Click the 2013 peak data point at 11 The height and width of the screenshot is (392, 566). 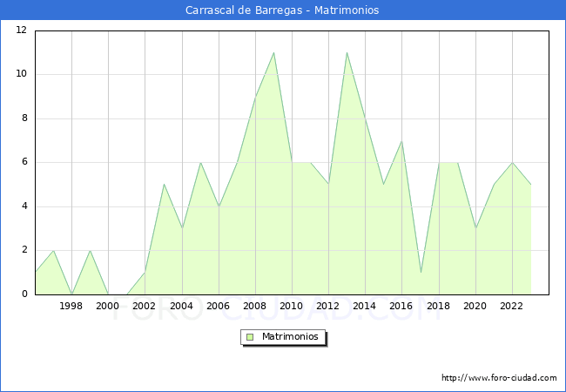point(347,52)
